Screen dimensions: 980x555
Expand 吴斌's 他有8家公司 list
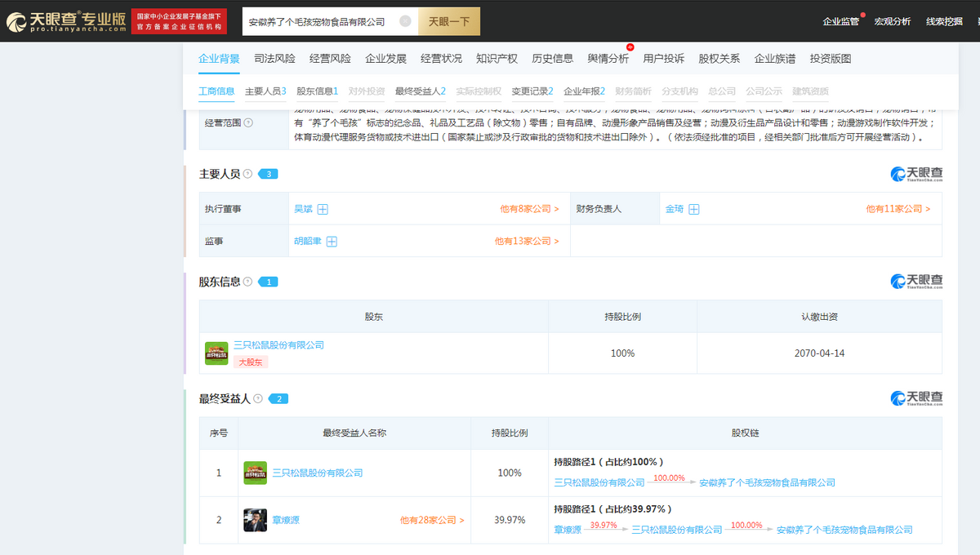[x=529, y=210]
